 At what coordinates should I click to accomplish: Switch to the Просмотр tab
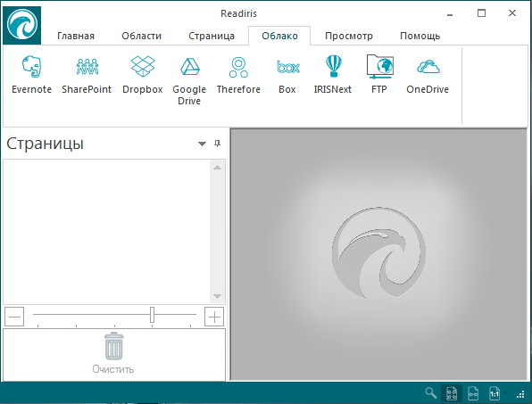tap(349, 36)
